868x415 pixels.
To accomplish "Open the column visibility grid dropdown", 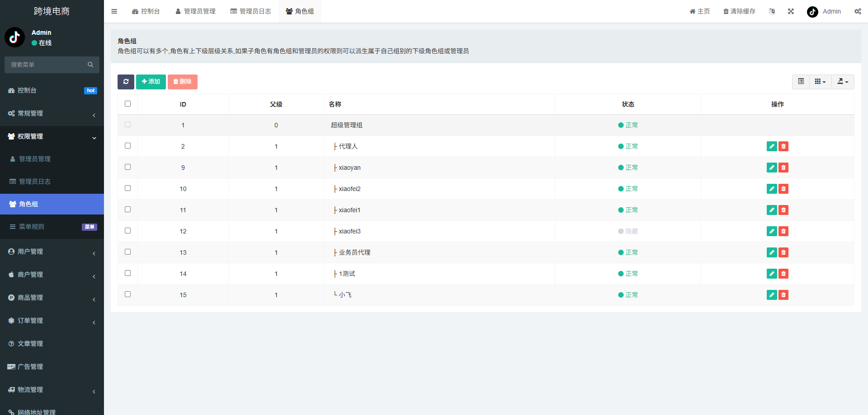I will point(820,82).
